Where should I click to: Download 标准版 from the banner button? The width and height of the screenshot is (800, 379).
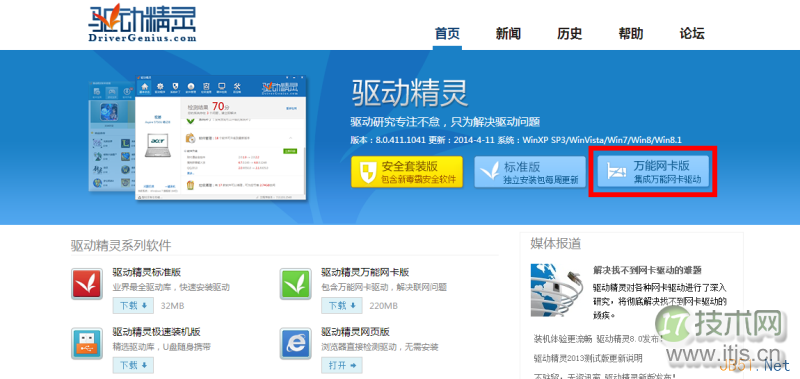(x=530, y=172)
